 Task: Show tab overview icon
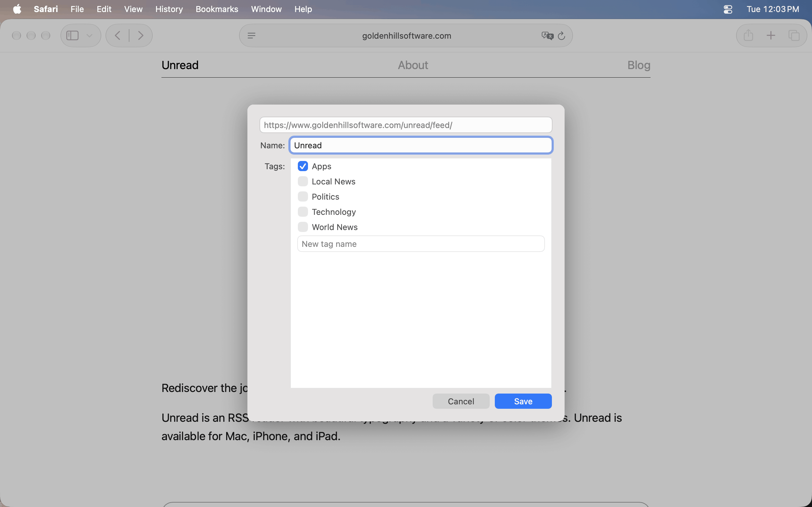click(794, 35)
